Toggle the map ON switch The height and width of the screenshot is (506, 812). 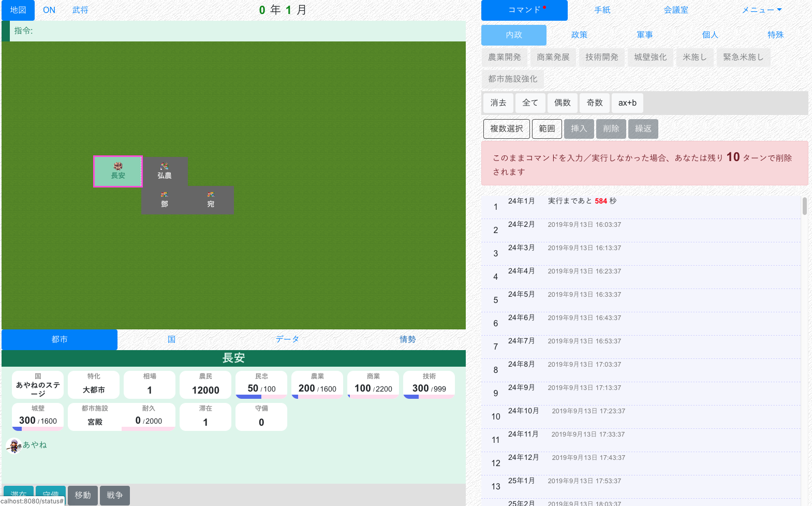click(x=49, y=10)
